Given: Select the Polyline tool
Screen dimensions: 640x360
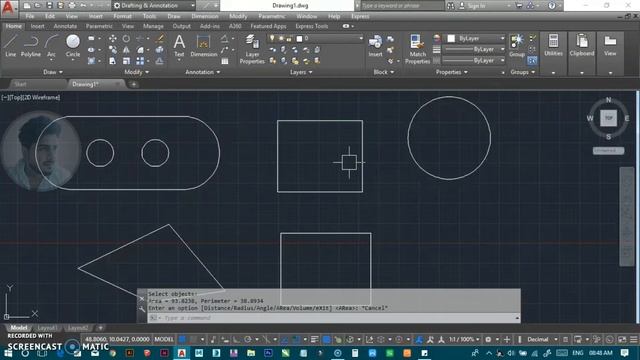Looking at the screenshot, I should (x=31, y=45).
